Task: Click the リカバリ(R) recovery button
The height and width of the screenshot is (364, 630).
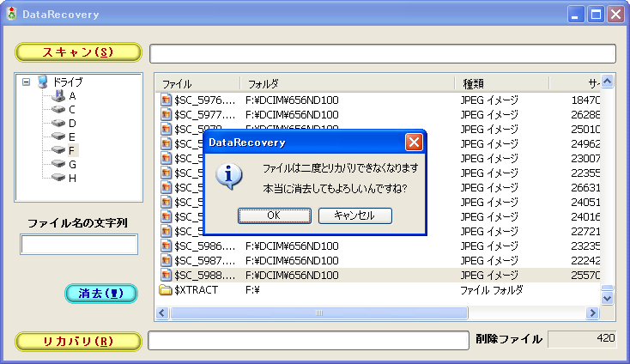Action: click(78, 341)
